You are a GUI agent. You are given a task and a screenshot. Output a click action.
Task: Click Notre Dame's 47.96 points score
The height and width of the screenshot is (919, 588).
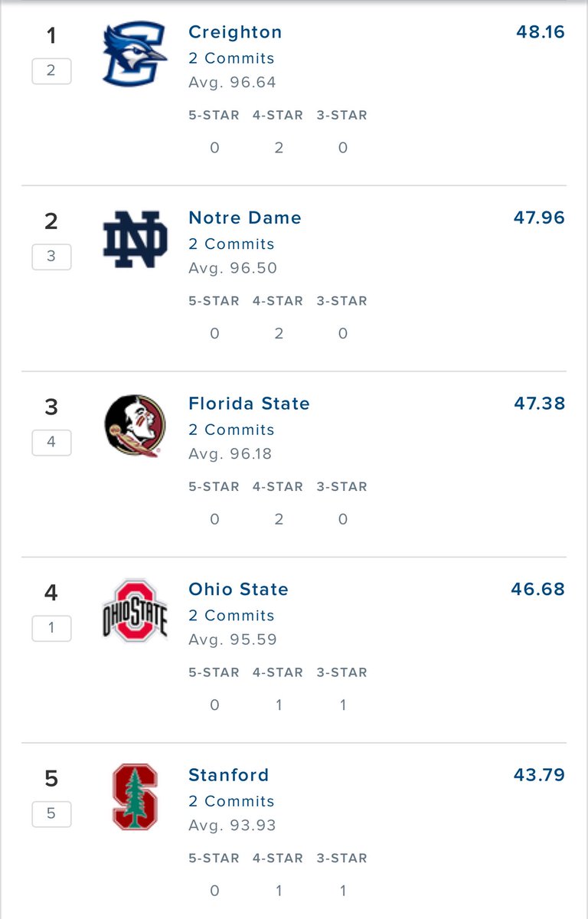pyautogui.click(x=539, y=217)
